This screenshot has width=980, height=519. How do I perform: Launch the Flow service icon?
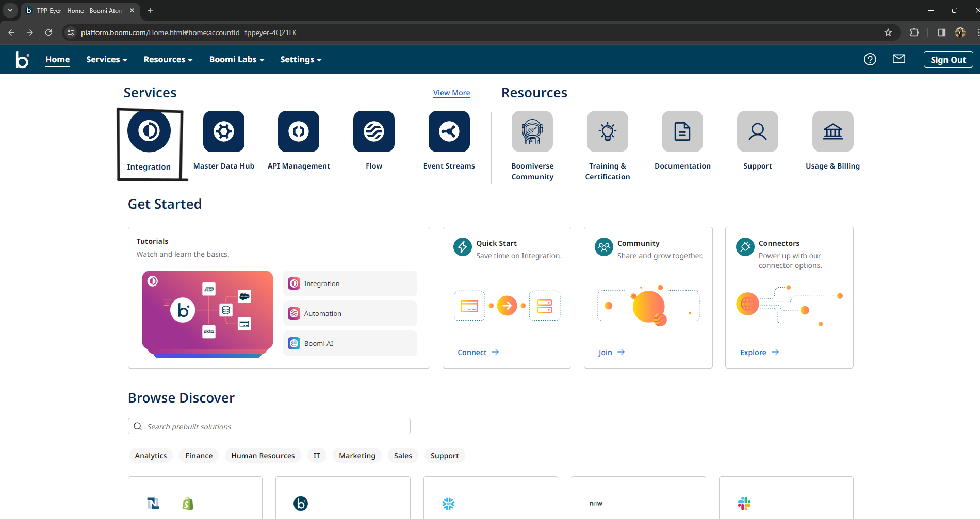(x=373, y=131)
